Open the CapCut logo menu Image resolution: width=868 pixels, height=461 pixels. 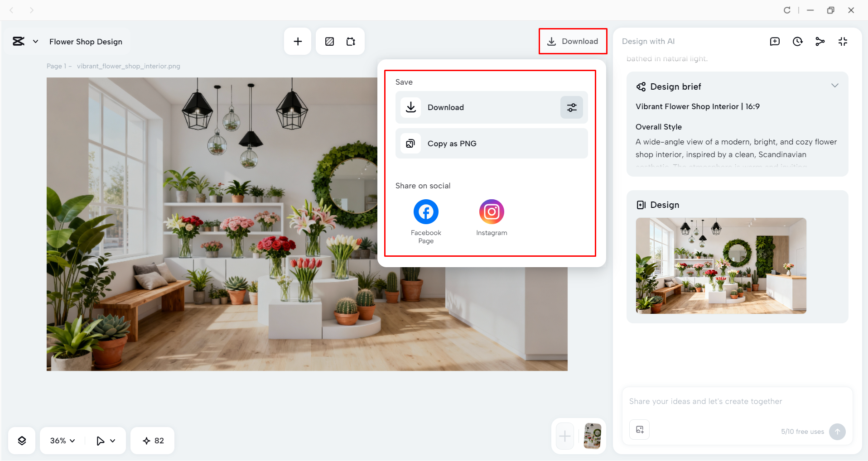pos(19,42)
